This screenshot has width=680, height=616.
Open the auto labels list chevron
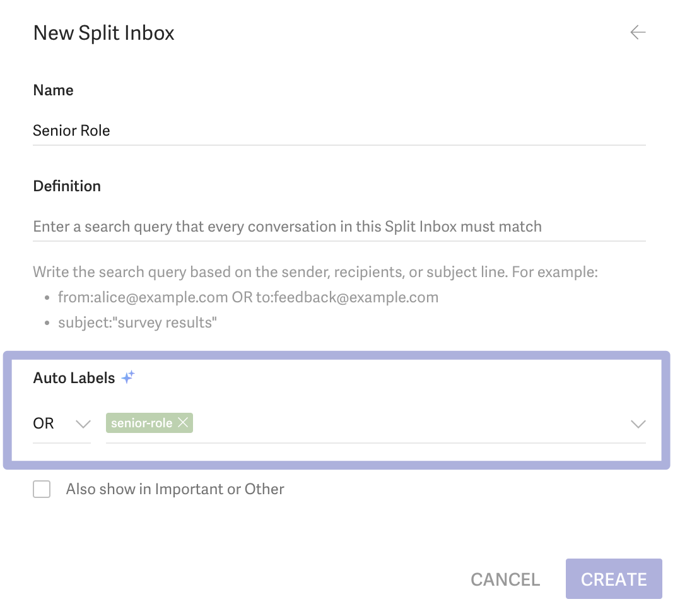click(x=638, y=424)
